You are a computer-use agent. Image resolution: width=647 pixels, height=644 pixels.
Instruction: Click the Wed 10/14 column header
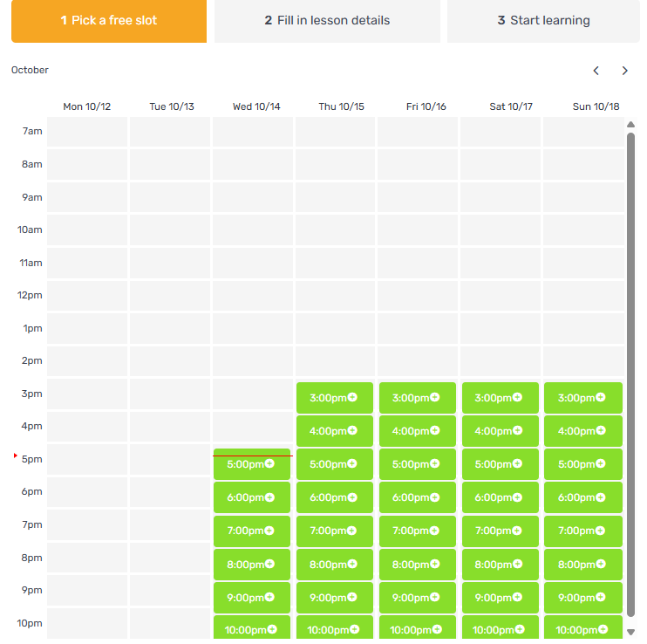pos(256,106)
